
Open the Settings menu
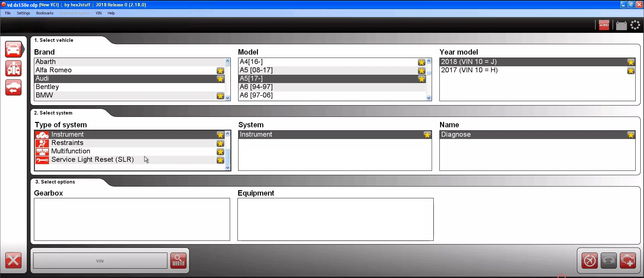pos(23,13)
